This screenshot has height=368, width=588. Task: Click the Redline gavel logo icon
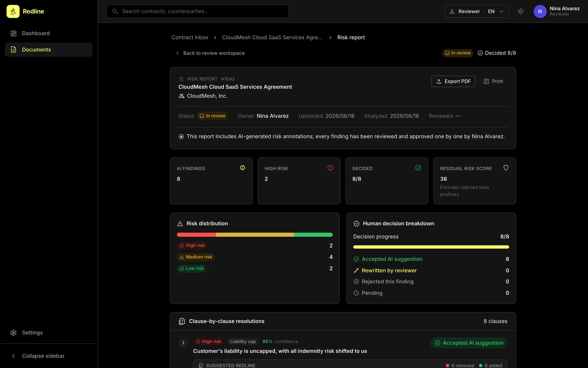[13, 11]
